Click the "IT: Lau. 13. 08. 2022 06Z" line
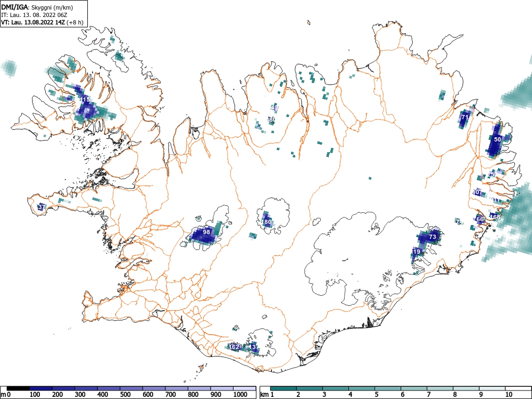The image size is (532, 399). 34,15
